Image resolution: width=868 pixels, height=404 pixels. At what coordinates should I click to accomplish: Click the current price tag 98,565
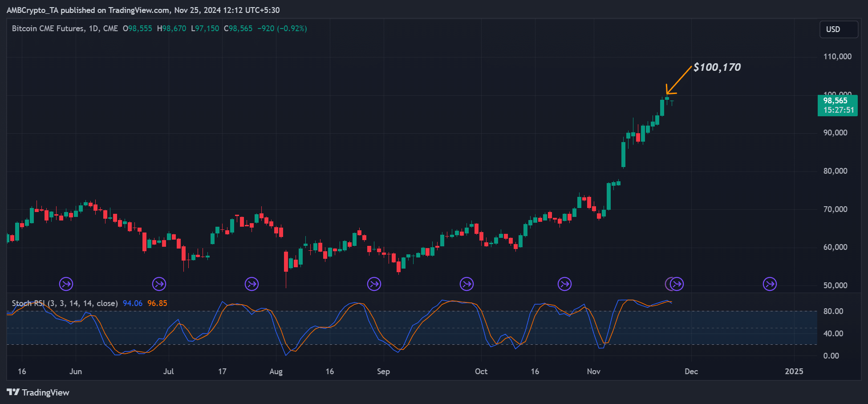836,101
